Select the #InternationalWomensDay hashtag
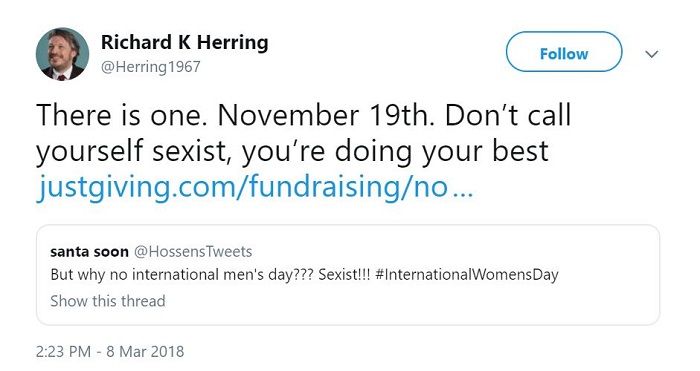 (x=467, y=274)
